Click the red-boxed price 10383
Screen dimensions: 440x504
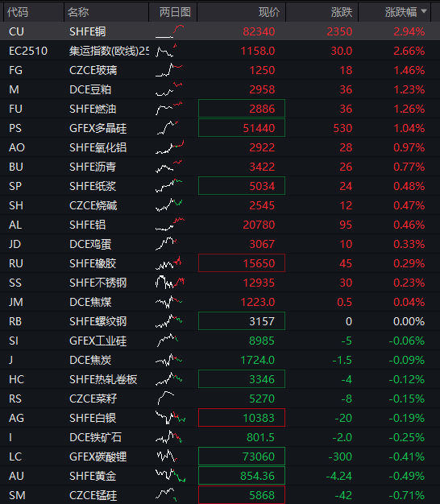[x=242, y=418]
